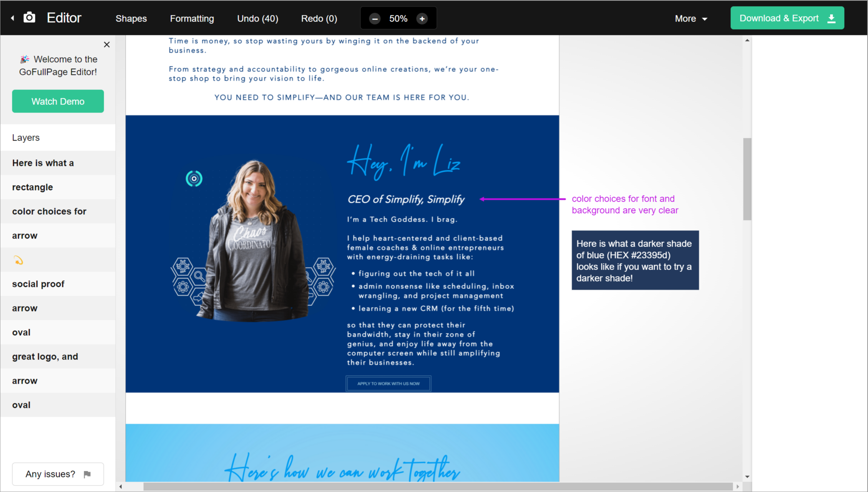Click the back arrow in top-left corner

[x=13, y=18]
